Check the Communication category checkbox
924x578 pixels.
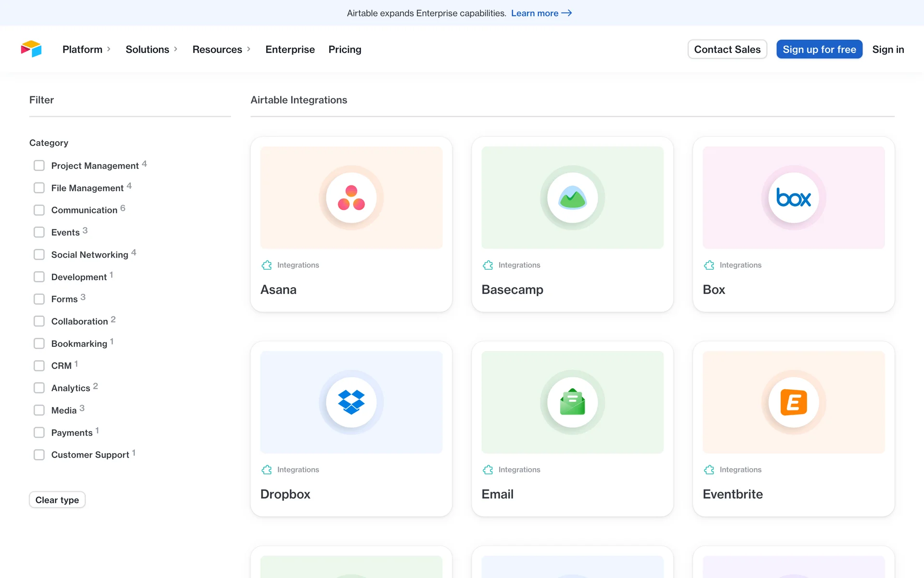(x=39, y=210)
